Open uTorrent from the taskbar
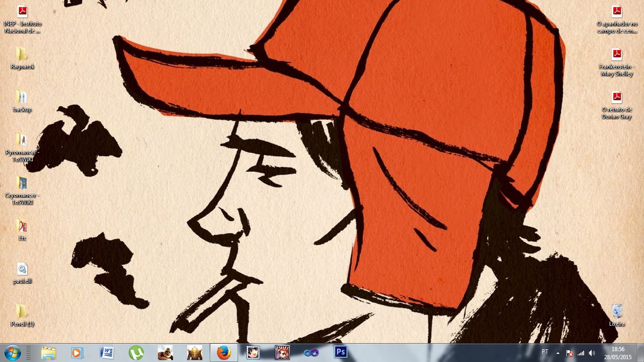 click(136, 353)
